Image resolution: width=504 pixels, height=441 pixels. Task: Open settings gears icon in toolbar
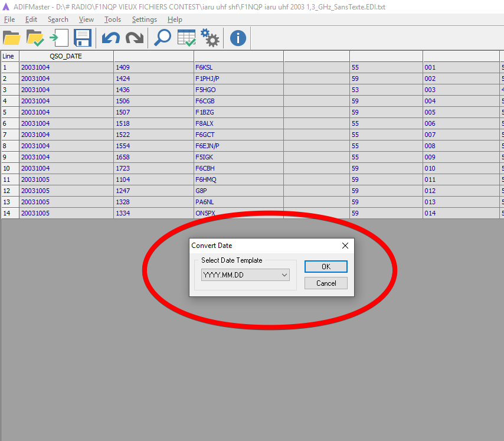click(210, 38)
